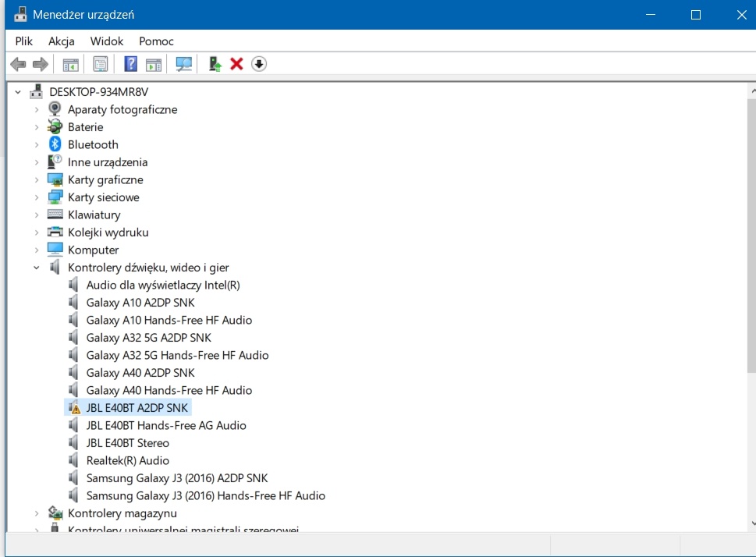Expand the Klawiatury category
The image size is (756, 557).
37,215
